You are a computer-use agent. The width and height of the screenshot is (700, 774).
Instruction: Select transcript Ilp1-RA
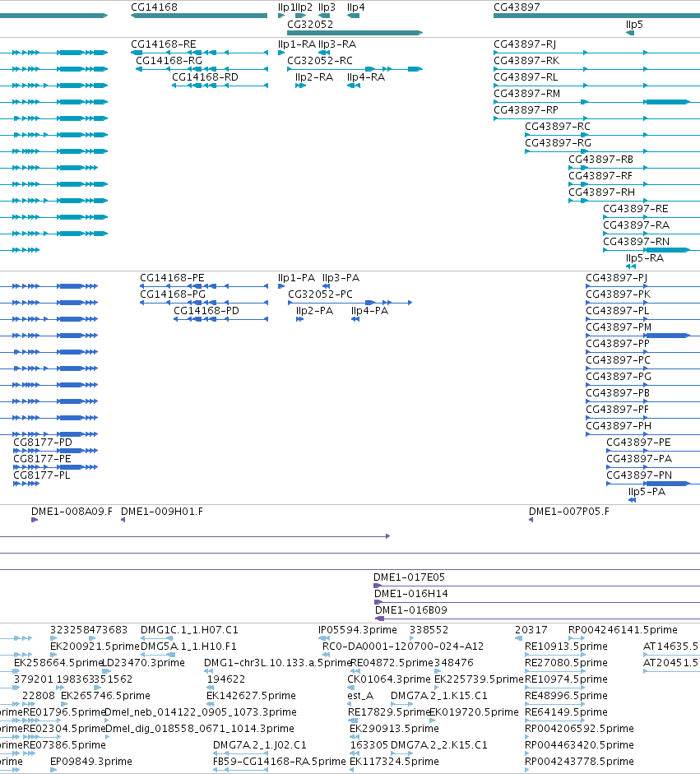click(x=281, y=53)
